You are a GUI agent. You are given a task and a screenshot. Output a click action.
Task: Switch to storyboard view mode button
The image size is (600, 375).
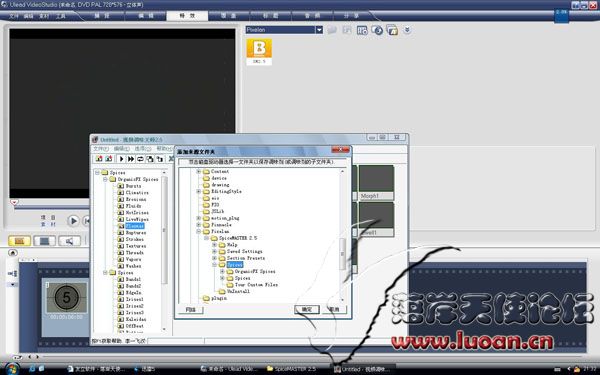pyautogui.click(x=20, y=241)
